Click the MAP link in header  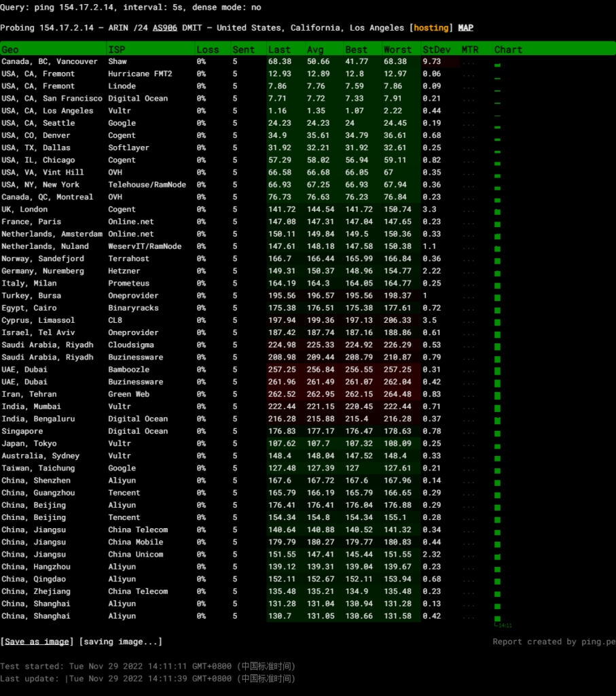(x=466, y=28)
